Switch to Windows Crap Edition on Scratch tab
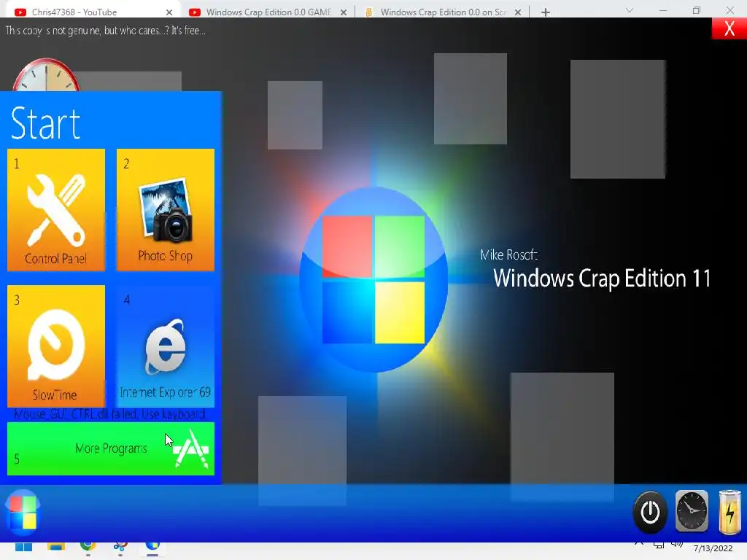Screen dimensions: 747x560 coord(442,12)
